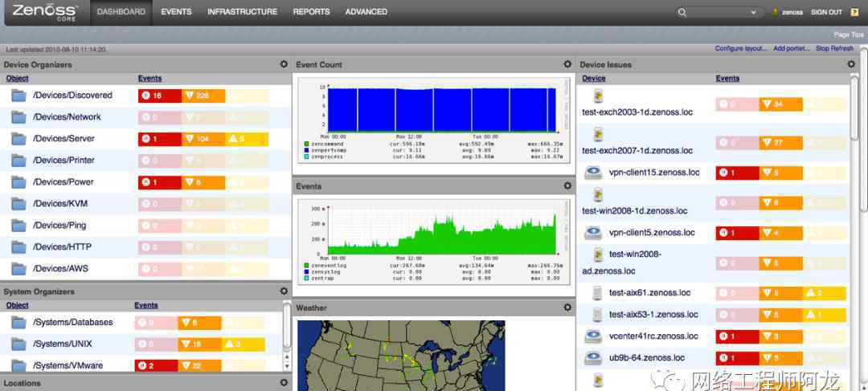Click the Zenoss Core logo
Image resolution: width=868 pixels, height=391 pixels.
[x=44, y=11]
